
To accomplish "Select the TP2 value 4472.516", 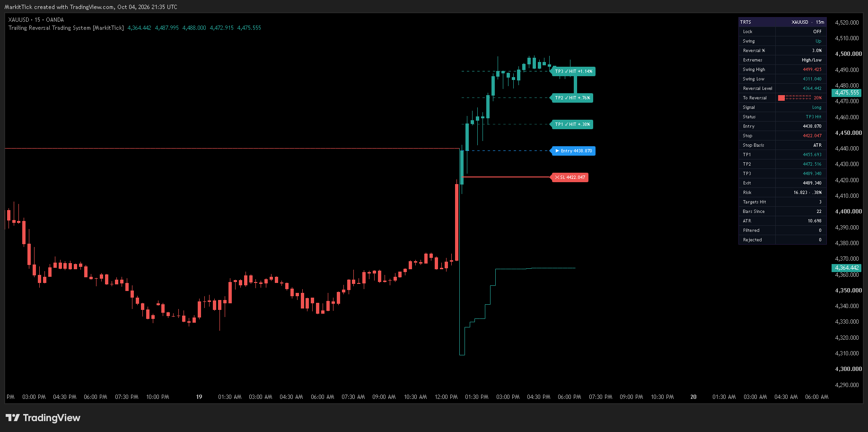I will (812, 164).
